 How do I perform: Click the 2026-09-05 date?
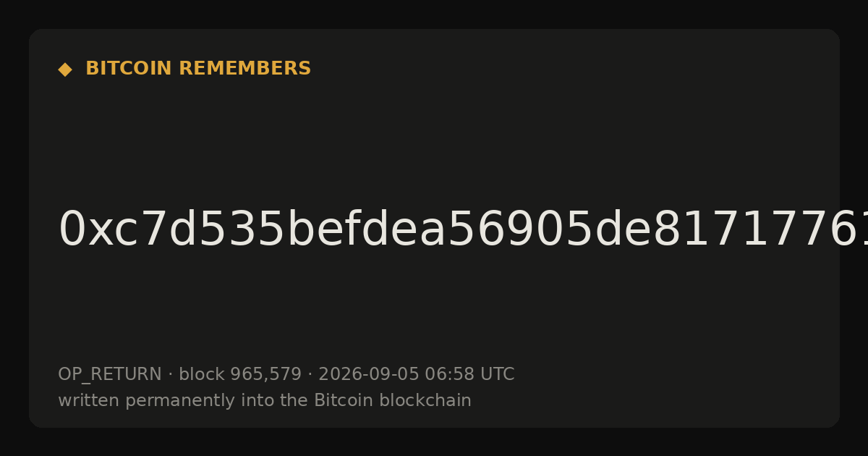369,375
